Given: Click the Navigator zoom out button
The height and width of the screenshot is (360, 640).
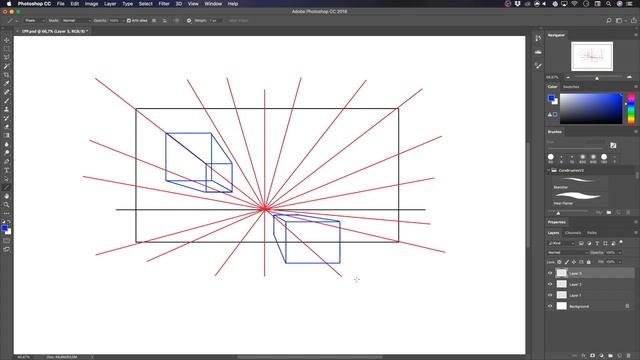Looking at the screenshot, I should click(568, 77).
